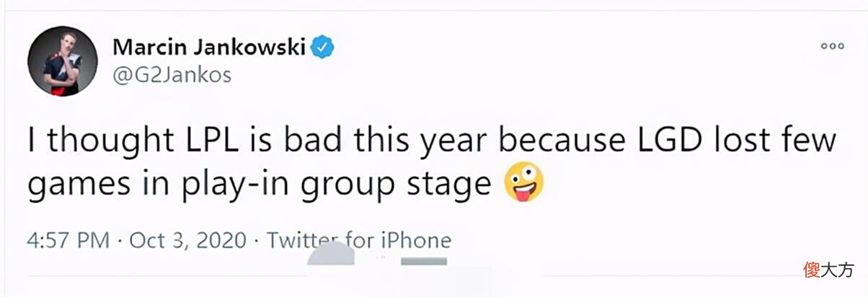Open the three-dot more options menu
Screen dimensions: 868x297
(832, 46)
